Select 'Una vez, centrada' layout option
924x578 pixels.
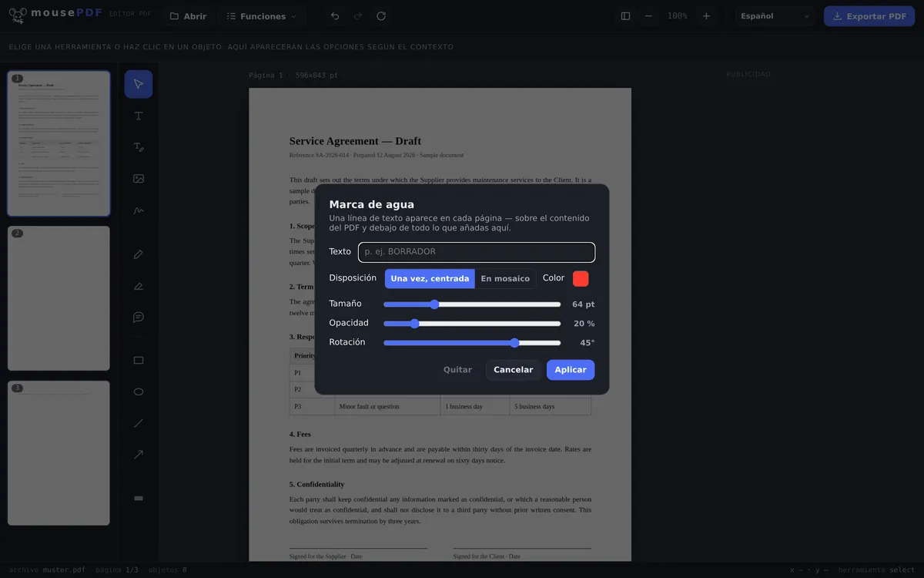click(430, 278)
